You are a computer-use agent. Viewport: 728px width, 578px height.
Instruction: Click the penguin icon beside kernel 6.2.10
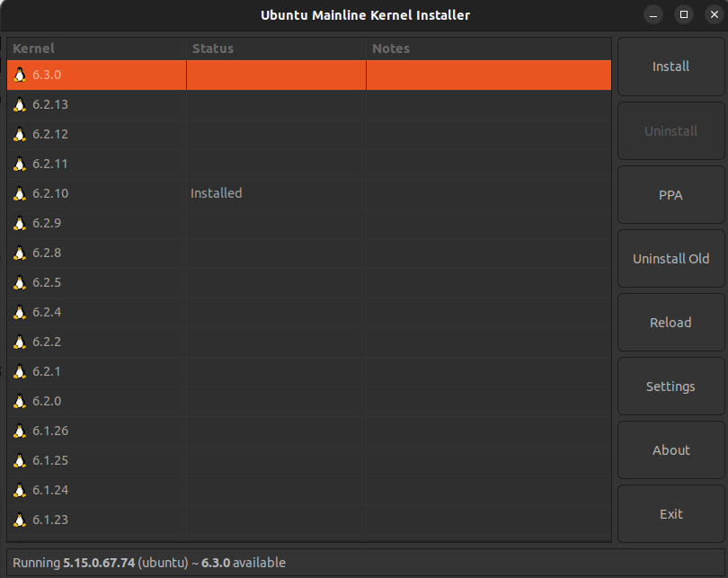coord(20,193)
